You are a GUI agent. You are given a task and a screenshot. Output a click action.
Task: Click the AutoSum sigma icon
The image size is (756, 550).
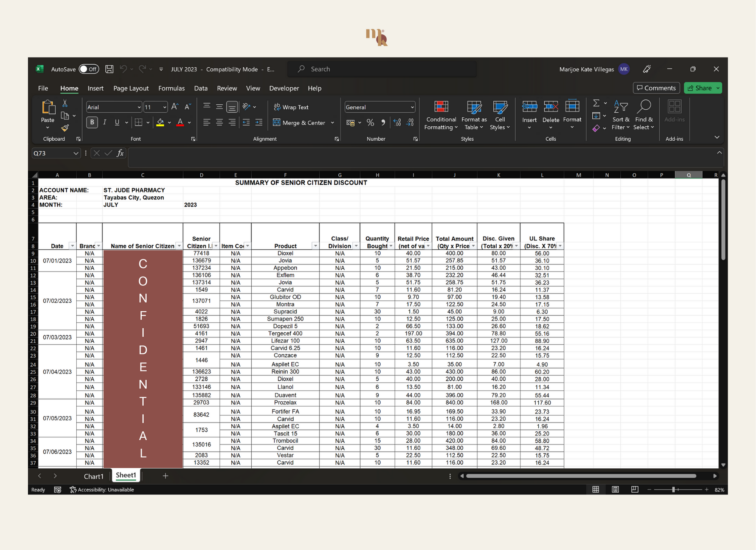pos(596,103)
